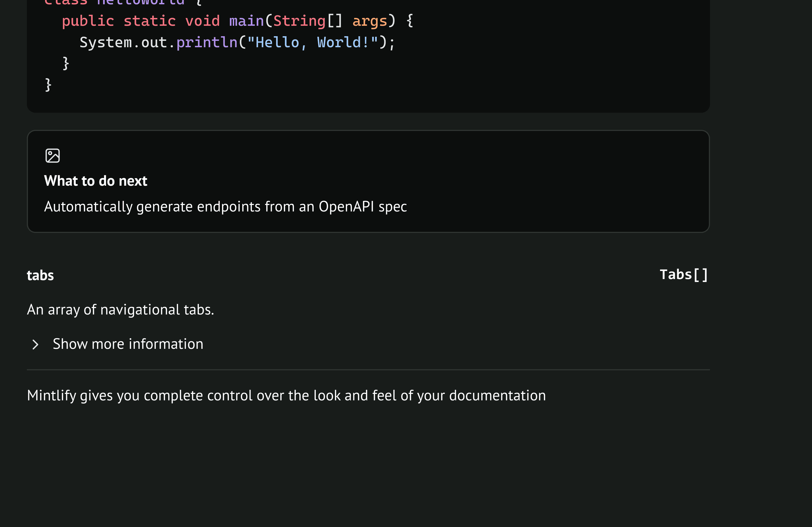Click the 'String' type in code
812x527 pixels.
pyautogui.click(x=299, y=21)
